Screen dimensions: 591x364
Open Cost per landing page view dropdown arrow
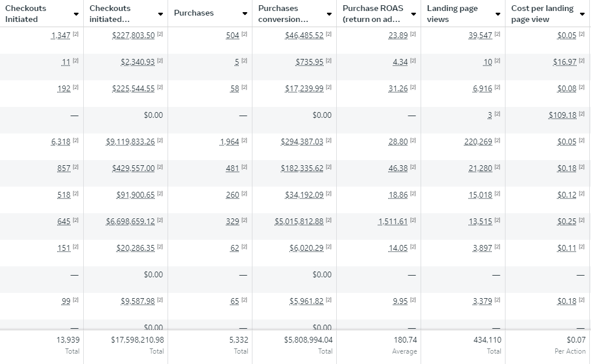click(582, 14)
